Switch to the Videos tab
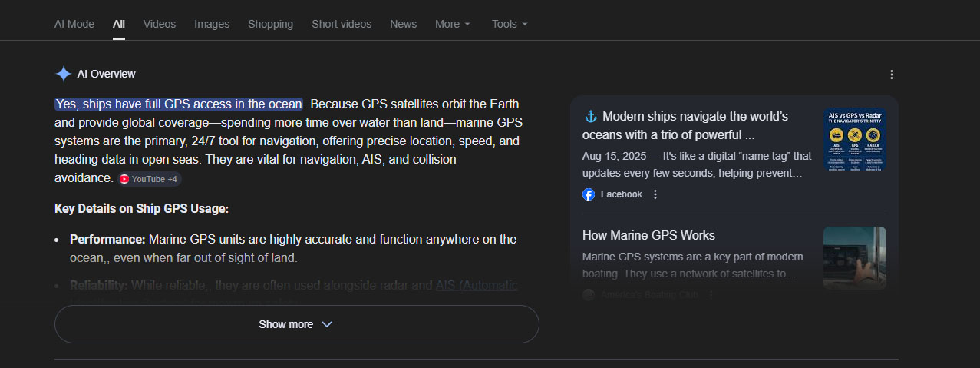This screenshot has height=368, width=980. point(160,24)
